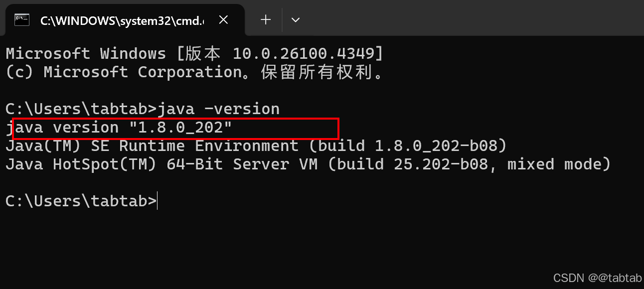Click the first C:\Users\tabtab> prompt text
The width and height of the screenshot is (644, 289).
coord(81,109)
